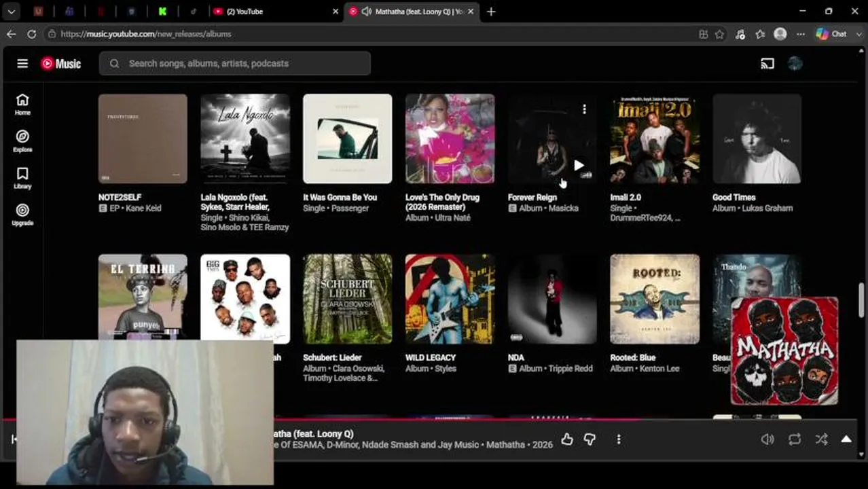Image resolution: width=868 pixels, height=489 pixels.
Task: Open the Schubert: Lieder album cover
Action: 348,299
